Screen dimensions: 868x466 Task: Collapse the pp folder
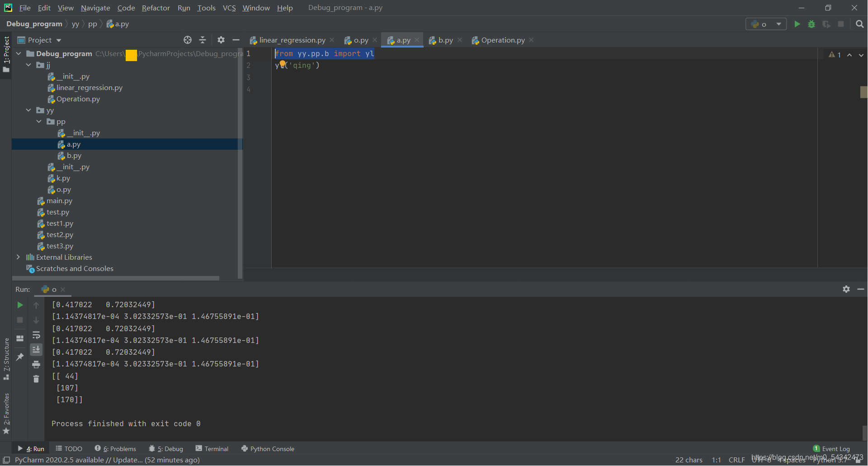click(x=39, y=121)
